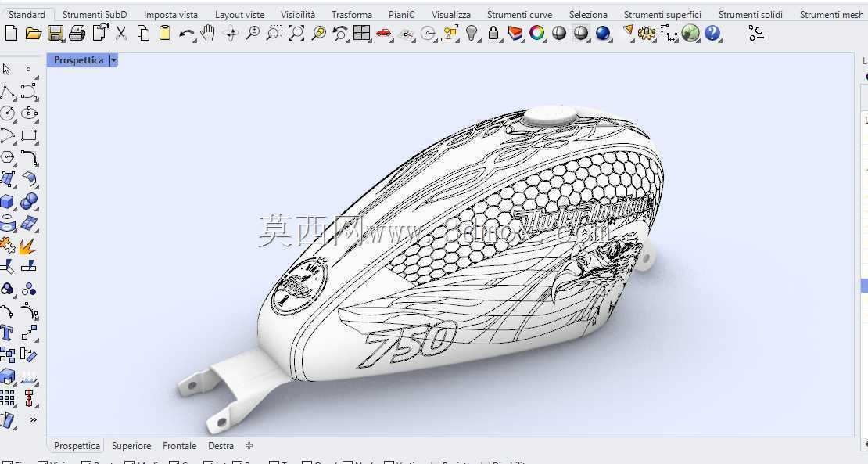The height and width of the screenshot is (464, 868).
Task: Select the arrow pointer tool
Action: tap(6, 69)
